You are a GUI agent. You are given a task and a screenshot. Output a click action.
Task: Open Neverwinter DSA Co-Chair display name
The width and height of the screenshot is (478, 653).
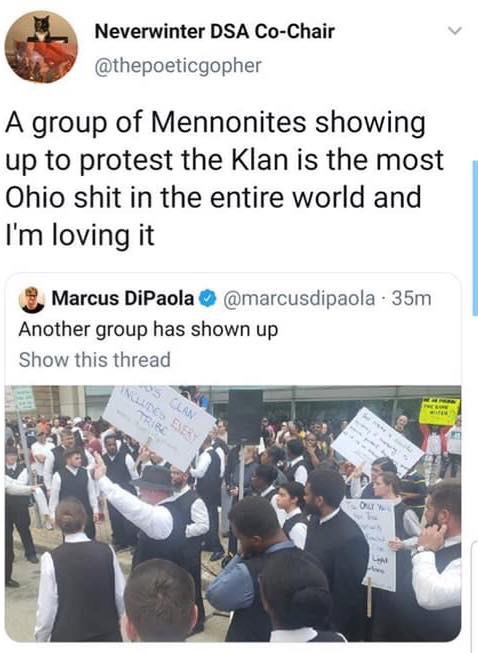(214, 31)
